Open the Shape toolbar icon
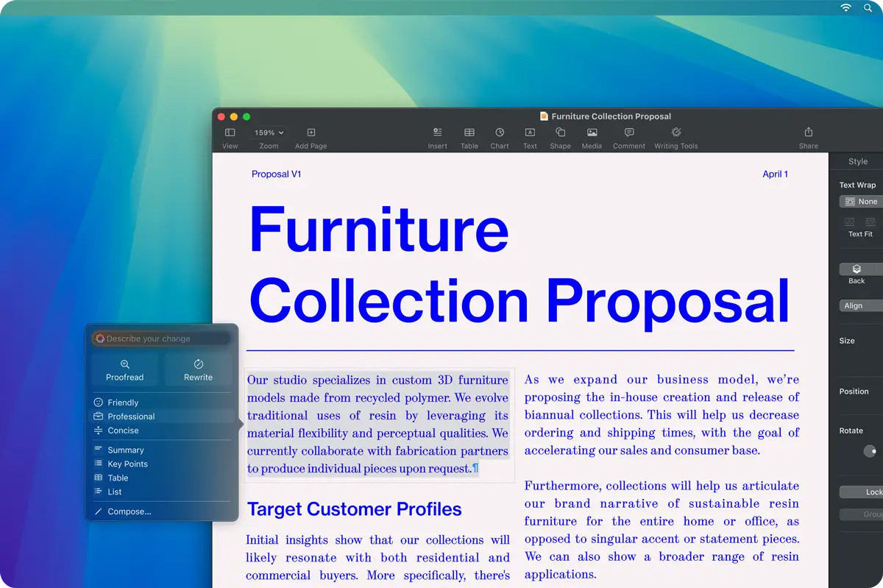Image resolution: width=883 pixels, height=588 pixels. [560, 132]
